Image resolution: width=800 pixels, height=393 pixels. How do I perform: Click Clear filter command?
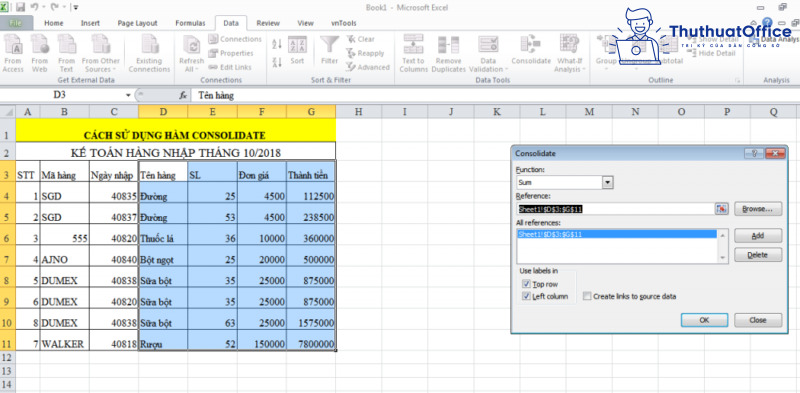click(361, 39)
